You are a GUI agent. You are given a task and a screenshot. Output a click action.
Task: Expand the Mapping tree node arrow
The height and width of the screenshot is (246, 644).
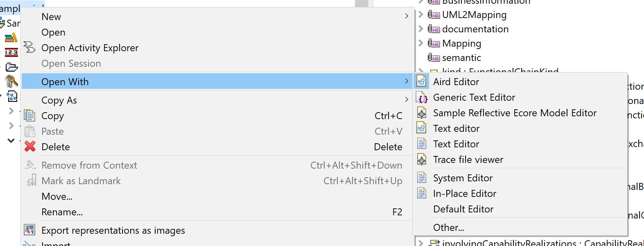pos(420,43)
